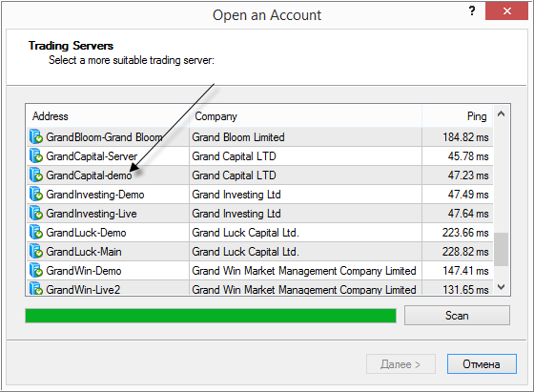Sort servers by Address column header

coord(108,116)
